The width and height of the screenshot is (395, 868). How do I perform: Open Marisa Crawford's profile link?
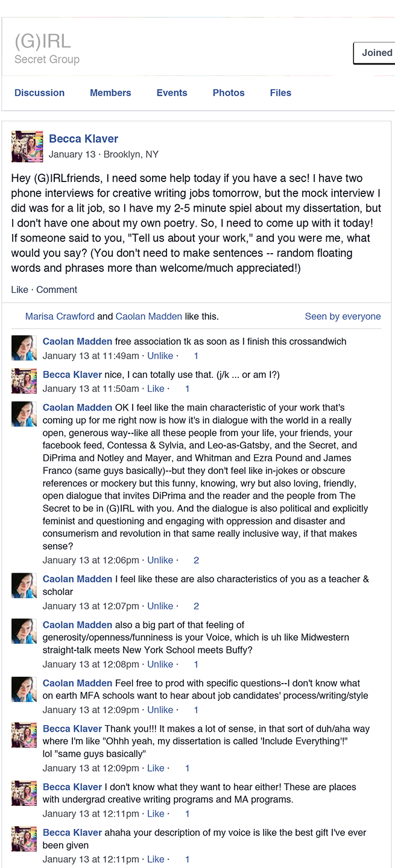(x=60, y=316)
